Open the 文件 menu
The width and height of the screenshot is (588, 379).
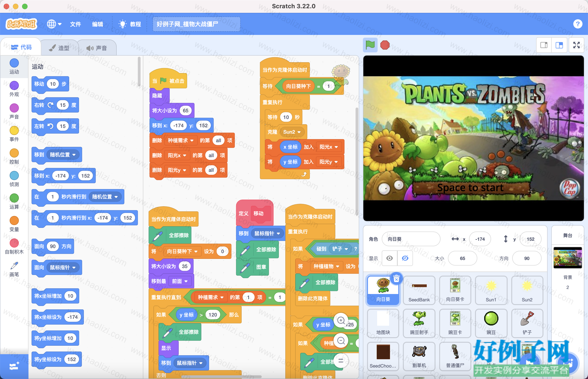(x=75, y=24)
